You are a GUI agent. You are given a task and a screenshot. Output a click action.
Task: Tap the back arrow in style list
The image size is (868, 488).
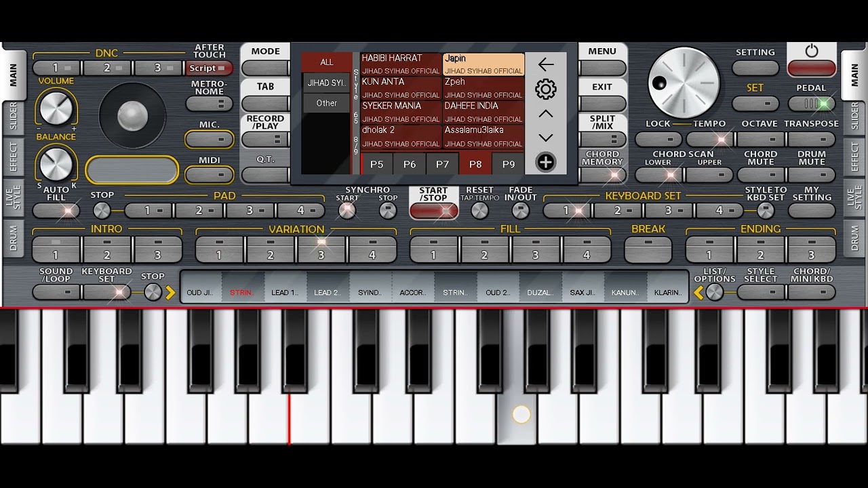[546, 64]
